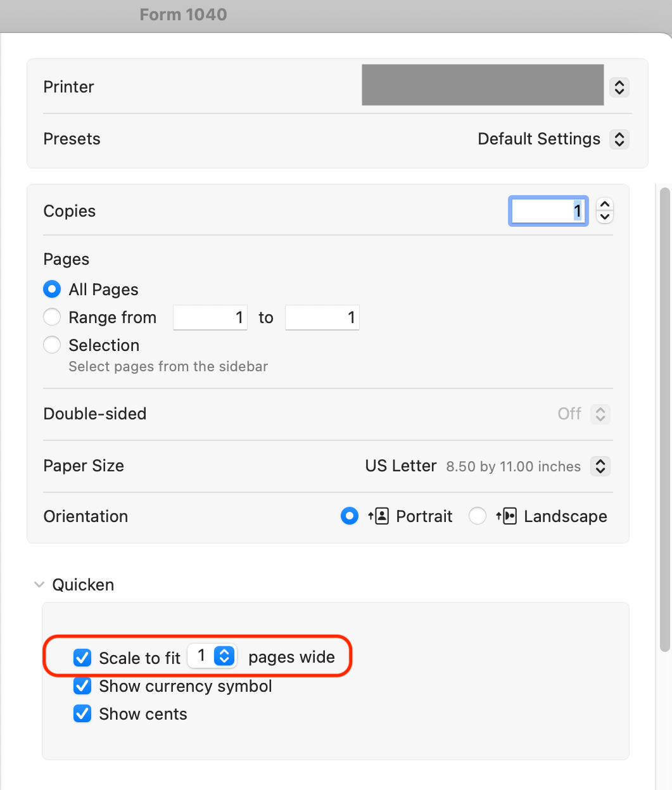Image resolution: width=672 pixels, height=790 pixels.
Task: Open the pages wide count popup
Action: (x=213, y=656)
